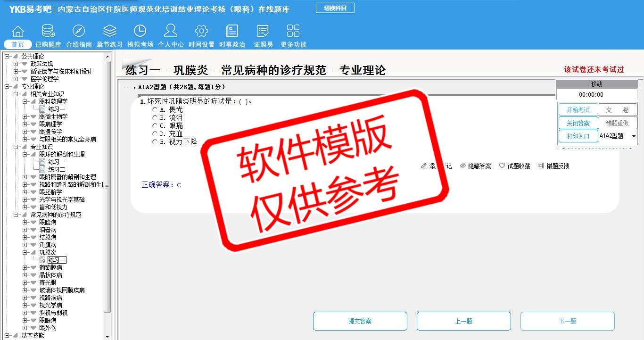This screenshot has width=644, height=340.
Task: Click the 提交答案 button
Action: (x=360, y=321)
